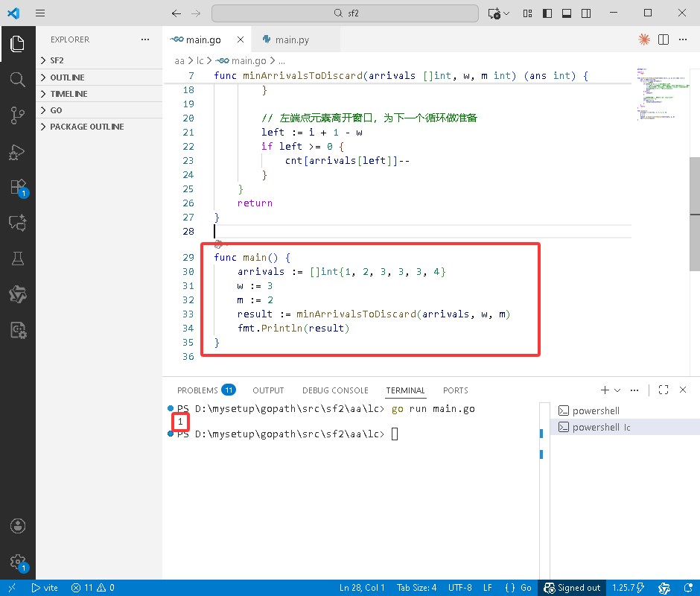Close the main.go editor tab
The width and height of the screenshot is (700, 596).
point(241,39)
